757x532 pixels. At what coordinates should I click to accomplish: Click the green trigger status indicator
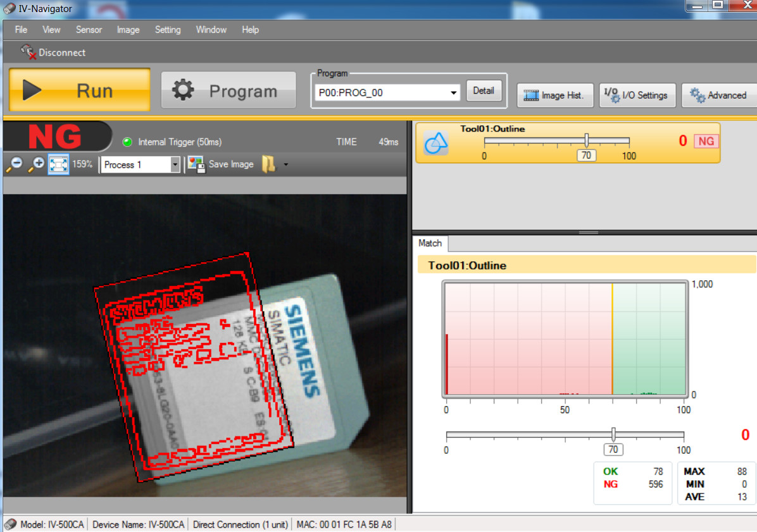pos(127,142)
